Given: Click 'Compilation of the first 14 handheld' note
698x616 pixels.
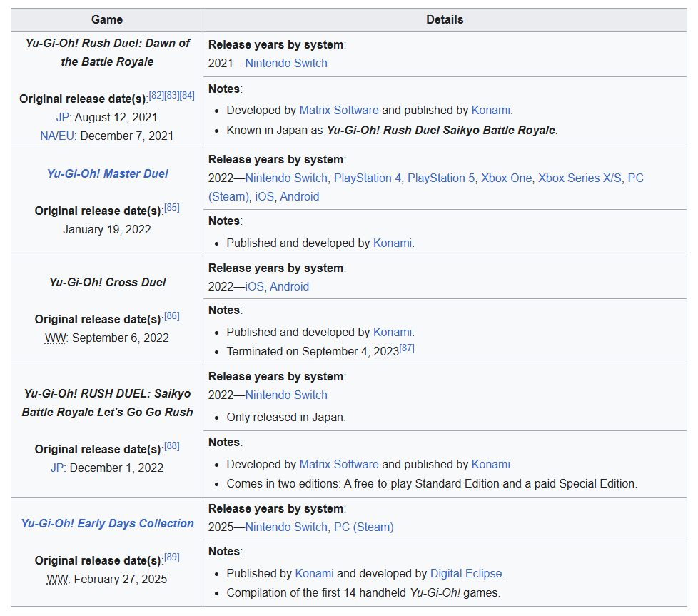Looking at the screenshot, I should click(x=363, y=593).
